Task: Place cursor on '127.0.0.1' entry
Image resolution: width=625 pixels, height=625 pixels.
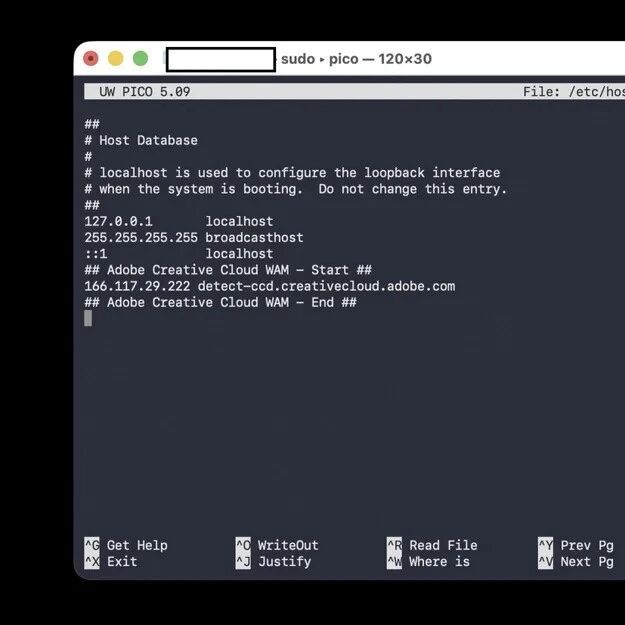Action: [x=118, y=221]
